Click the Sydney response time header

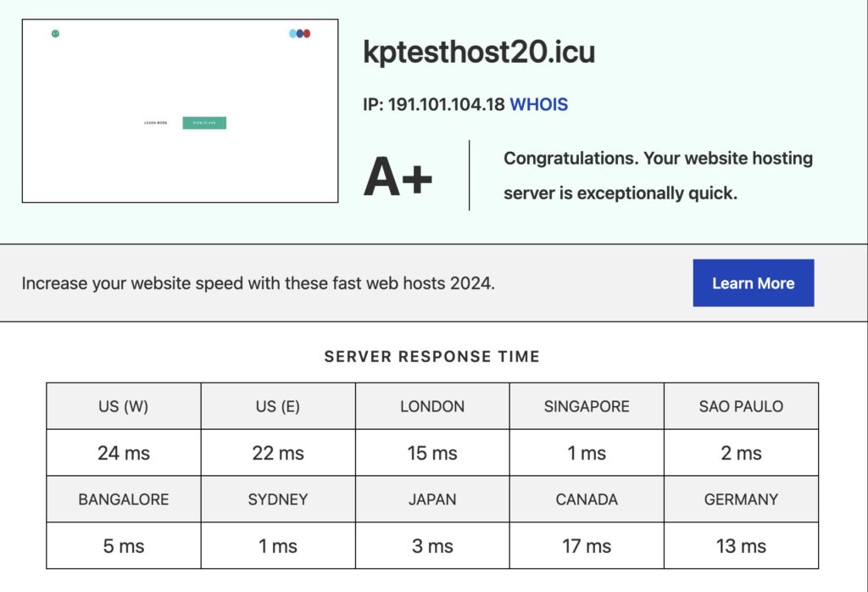coord(278,499)
